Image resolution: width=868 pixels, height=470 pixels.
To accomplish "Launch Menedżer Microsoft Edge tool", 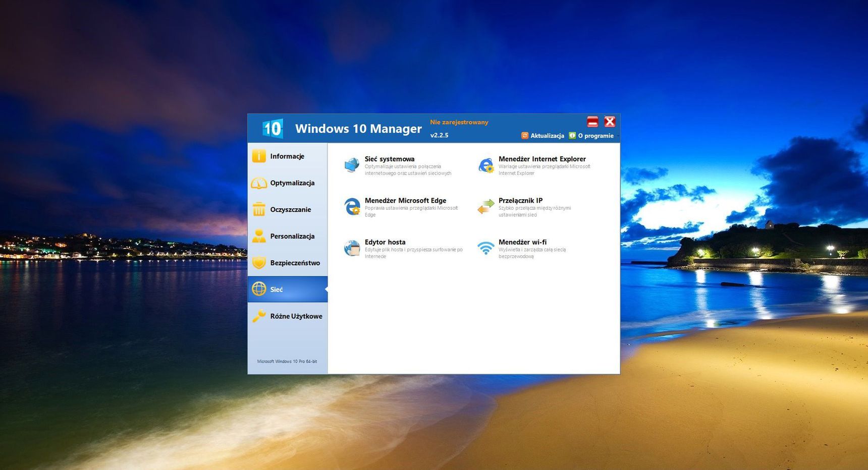I will pos(405,201).
